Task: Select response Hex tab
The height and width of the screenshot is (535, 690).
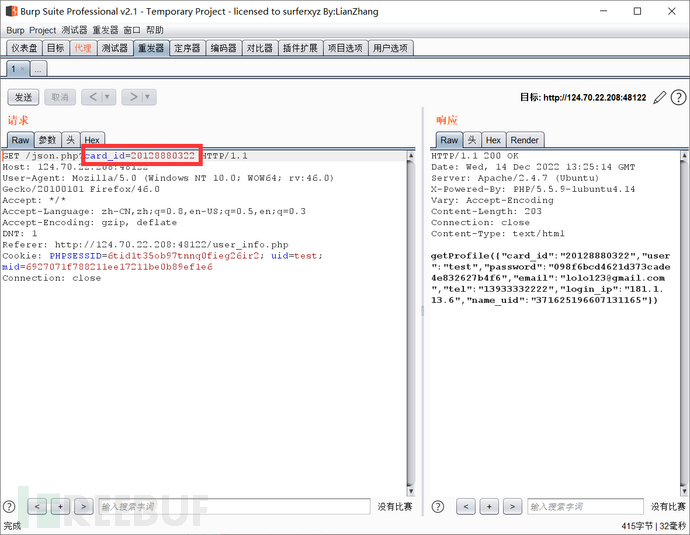Action: pos(493,140)
